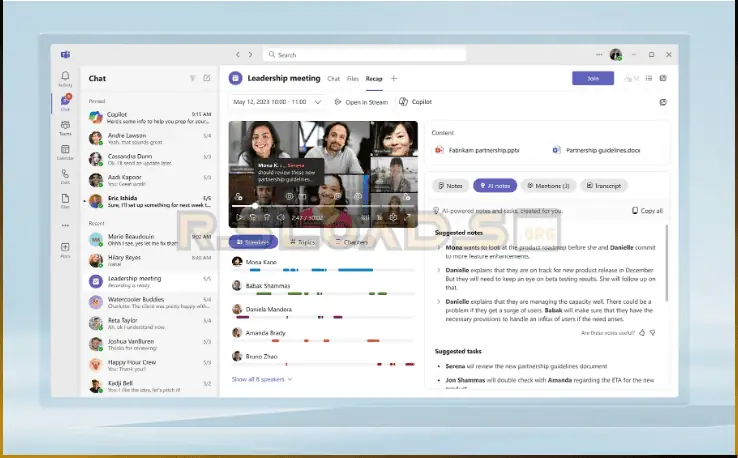This screenshot has width=738, height=458.
Task: Seek using the video progress bar
Action: pos(322,206)
